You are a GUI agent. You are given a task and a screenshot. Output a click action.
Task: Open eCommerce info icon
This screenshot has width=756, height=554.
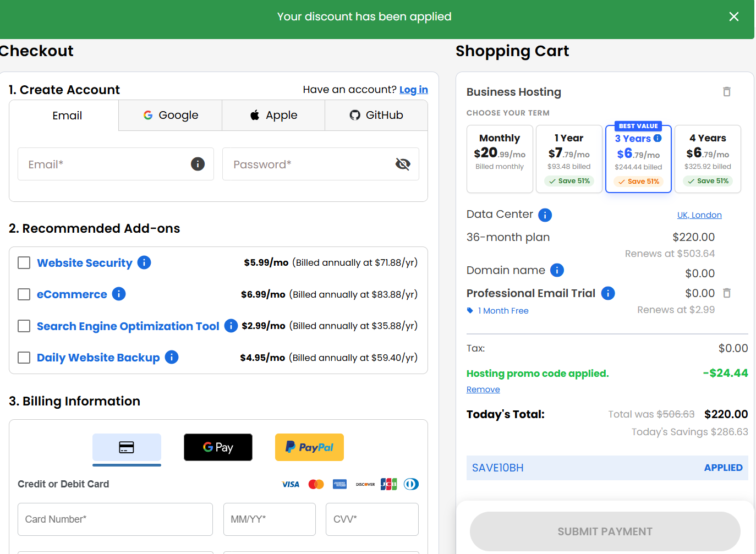pos(119,294)
